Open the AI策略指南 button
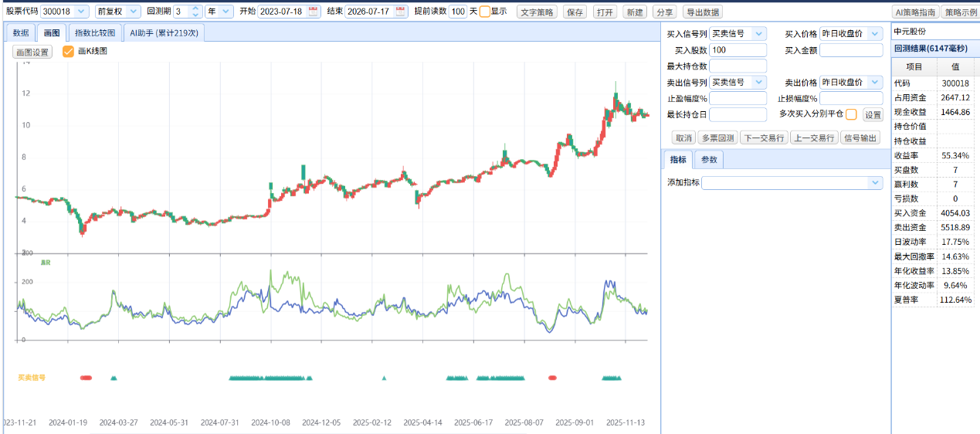The image size is (980, 434). (x=914, y=12)
